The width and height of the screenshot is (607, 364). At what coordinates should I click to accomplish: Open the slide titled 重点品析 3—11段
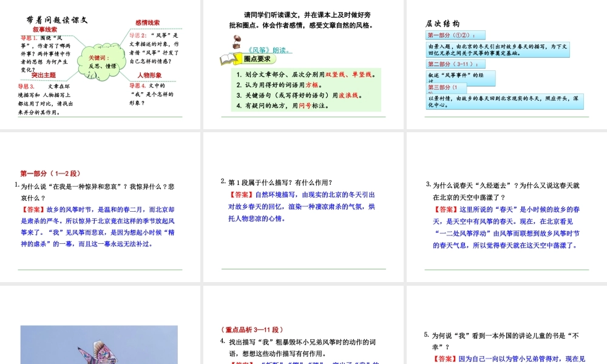click(303, 325)
